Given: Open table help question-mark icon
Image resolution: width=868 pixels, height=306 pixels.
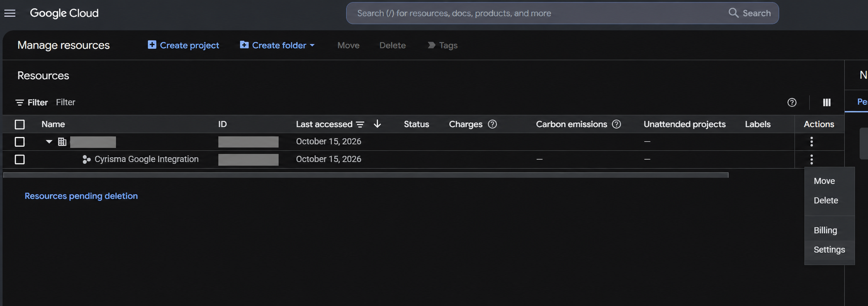Looking at the screenshot, I should click(x=792, y=102).
